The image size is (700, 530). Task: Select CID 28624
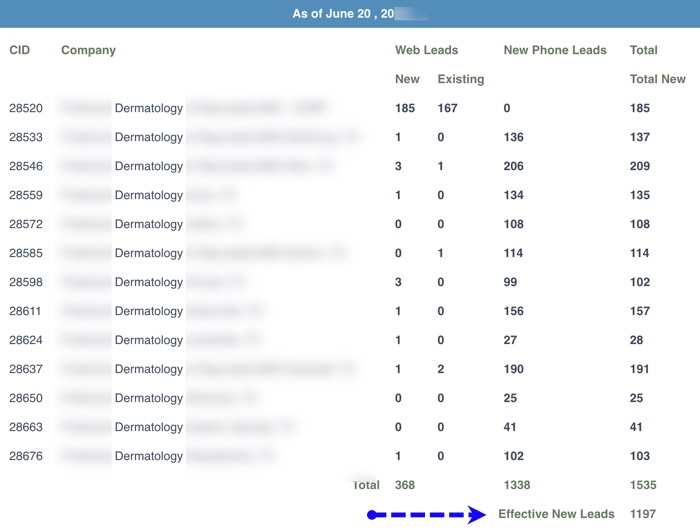26,340
